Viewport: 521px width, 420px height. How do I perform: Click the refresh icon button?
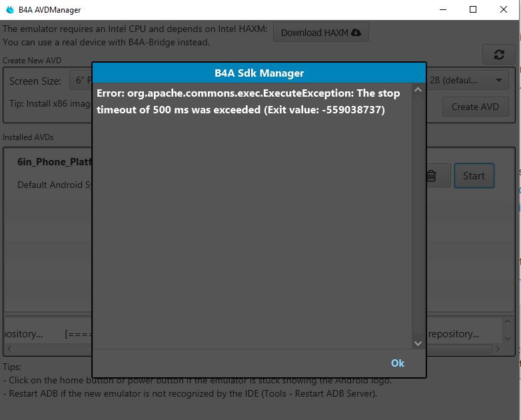pos(499,55)
